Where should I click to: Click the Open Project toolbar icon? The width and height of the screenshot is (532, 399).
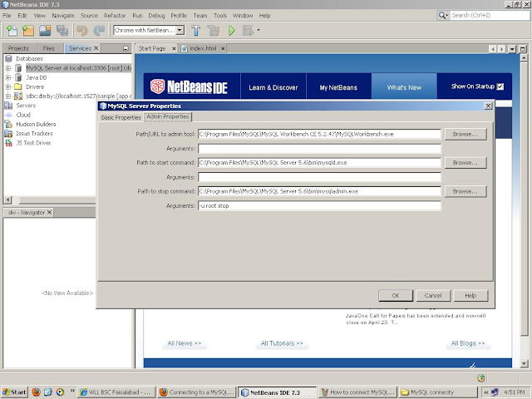(45, 31)
